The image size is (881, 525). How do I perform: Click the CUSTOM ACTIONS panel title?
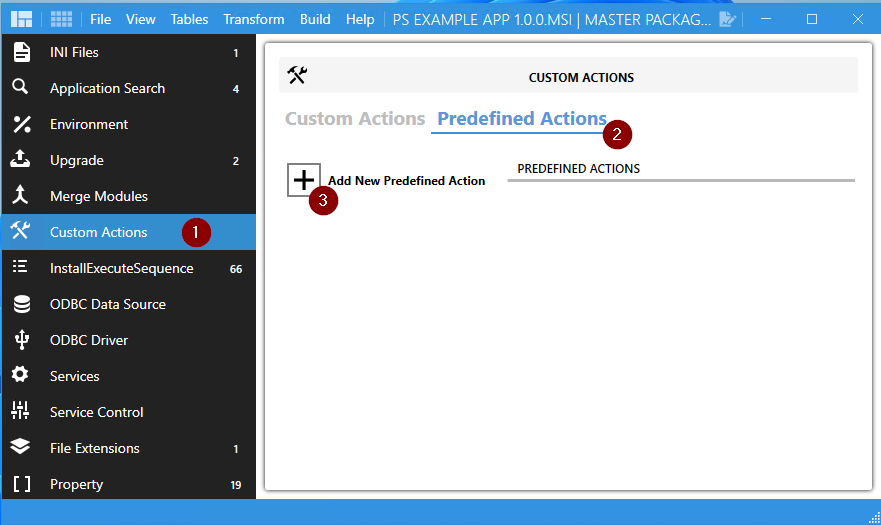[x=581, y=78]
